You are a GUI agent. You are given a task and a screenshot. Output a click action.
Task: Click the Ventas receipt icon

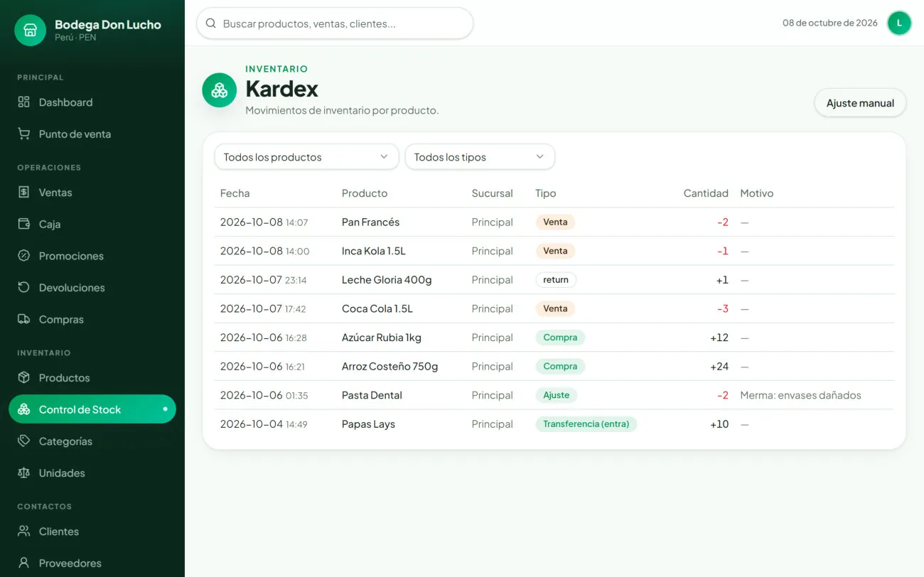click(24, 192)
